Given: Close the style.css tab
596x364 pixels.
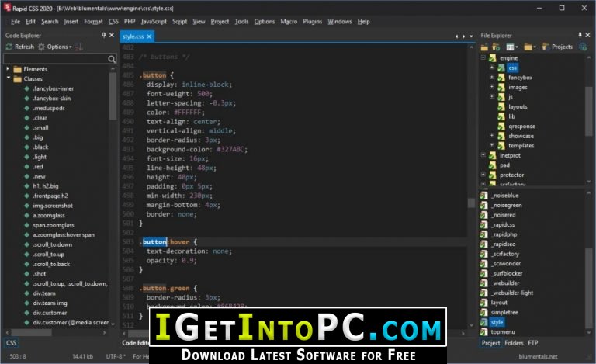Looking at the screenshot, I should pos(149,36).
